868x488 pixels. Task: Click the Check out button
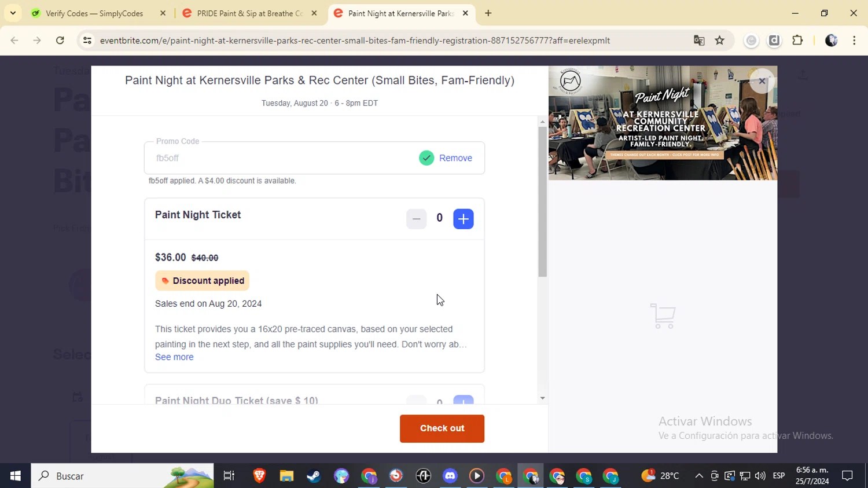coord(442,428)
